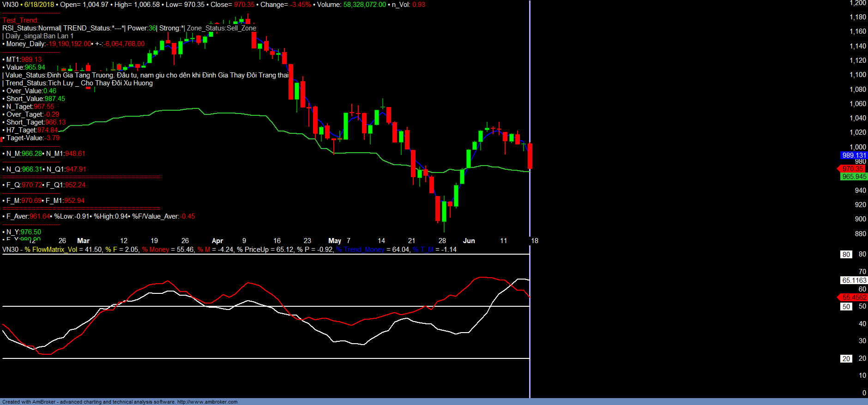Click the Mar month label on date axis
Image resolution: width=868 pixels, height=405 pixels.
coord(83,241)
